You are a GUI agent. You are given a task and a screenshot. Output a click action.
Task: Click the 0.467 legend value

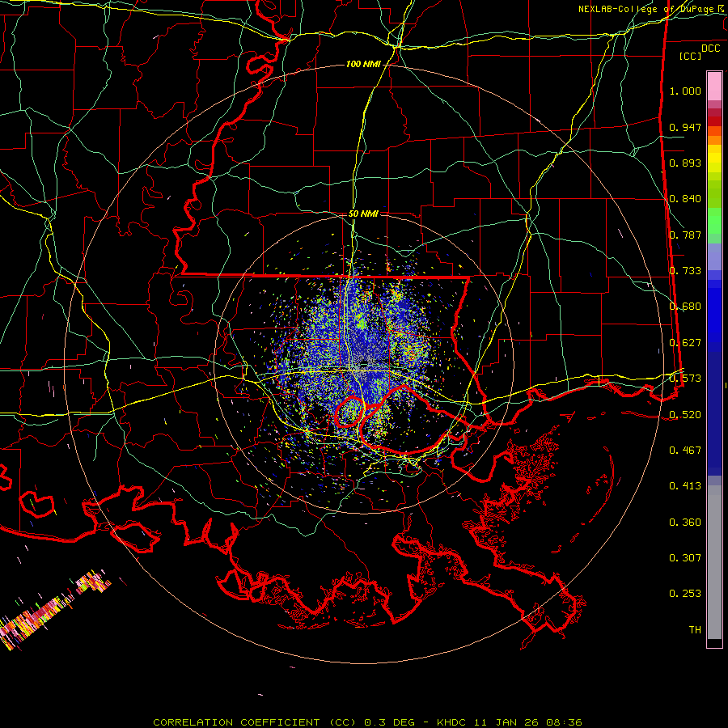click(685, 451)
